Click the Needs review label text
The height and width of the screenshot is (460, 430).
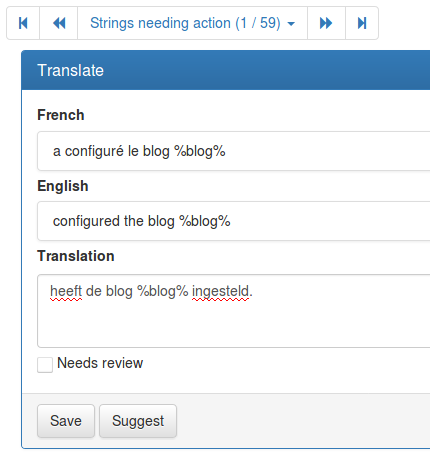[x=100, y=363]
